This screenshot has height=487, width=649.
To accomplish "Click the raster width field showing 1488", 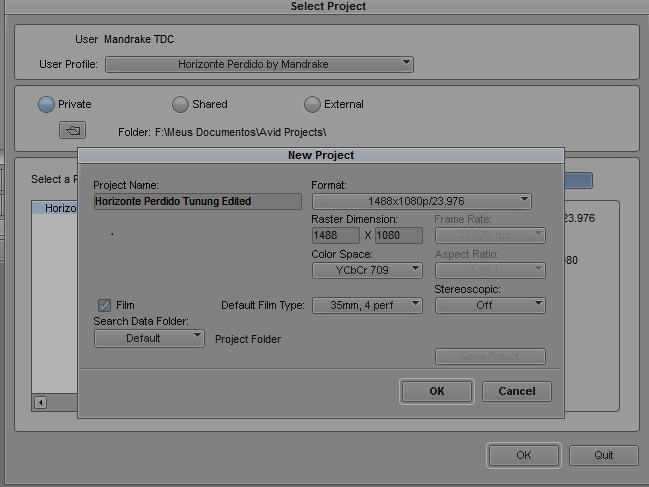I will [x=336, y=235].
